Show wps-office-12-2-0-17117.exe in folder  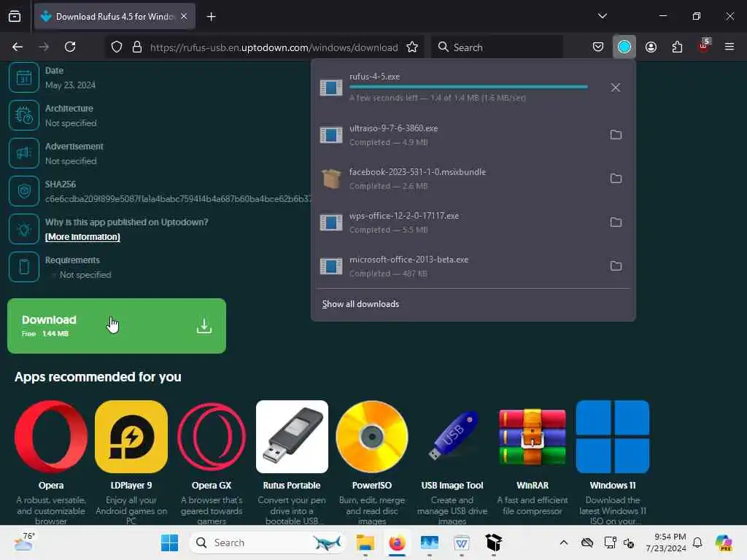[616, 222]
